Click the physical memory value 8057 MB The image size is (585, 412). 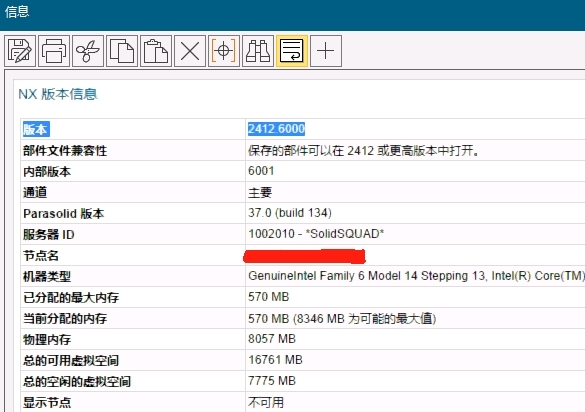(272, 339)
